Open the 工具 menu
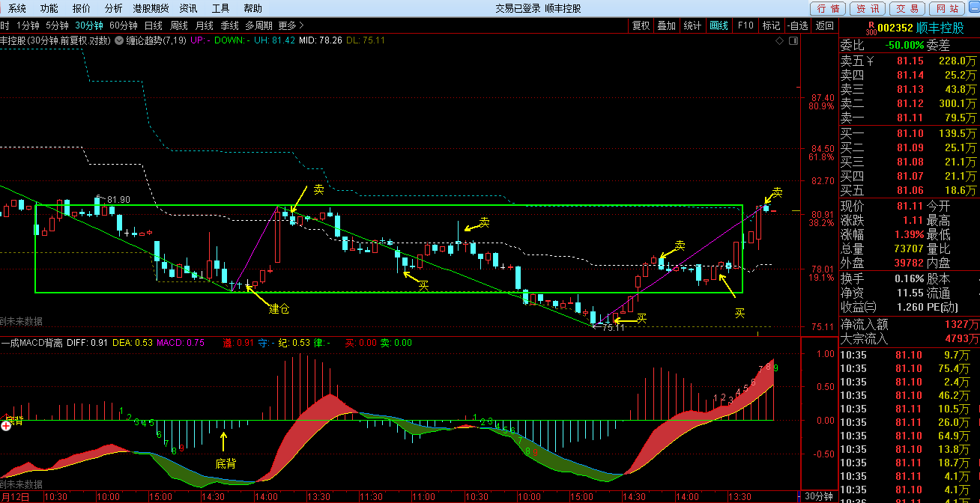The image size is (980, 503). [220, 8]
